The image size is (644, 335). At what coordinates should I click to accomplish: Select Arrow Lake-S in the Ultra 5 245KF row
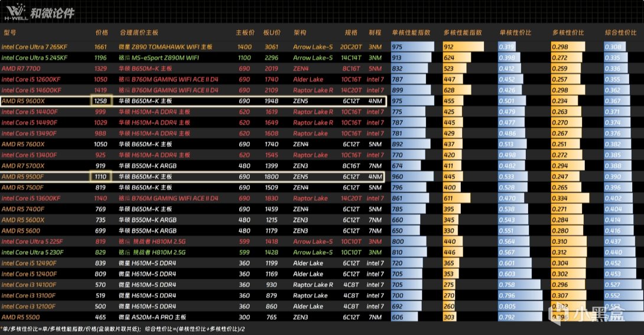pos(313,58)
